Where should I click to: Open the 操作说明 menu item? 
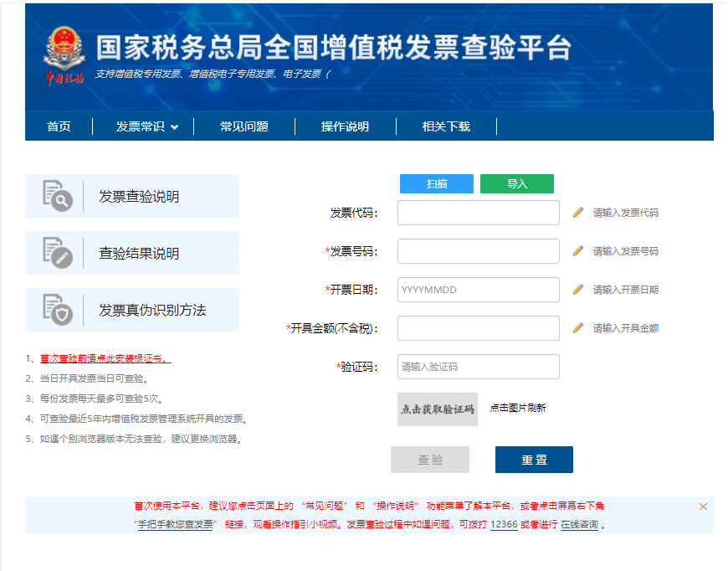click(345, 126)
